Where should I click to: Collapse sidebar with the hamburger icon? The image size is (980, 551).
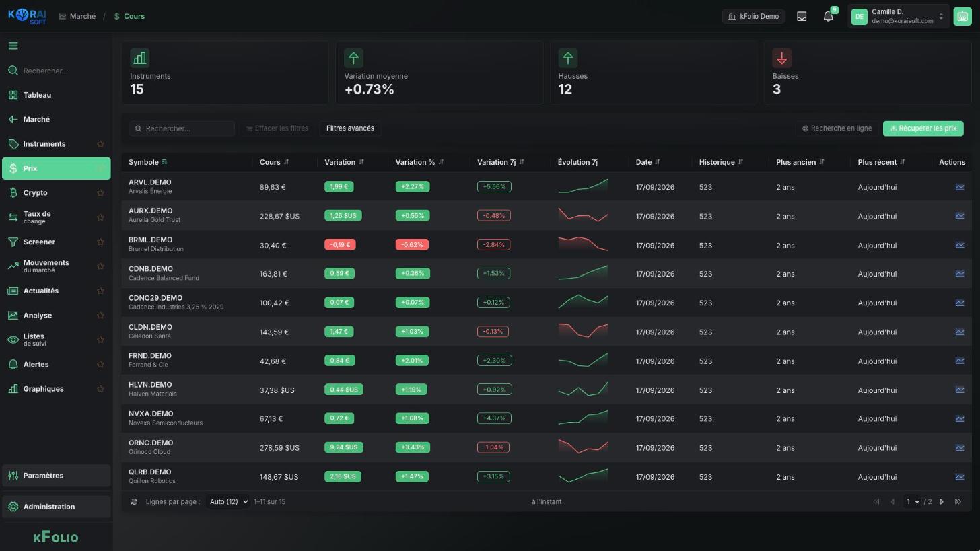coord(13,46)
